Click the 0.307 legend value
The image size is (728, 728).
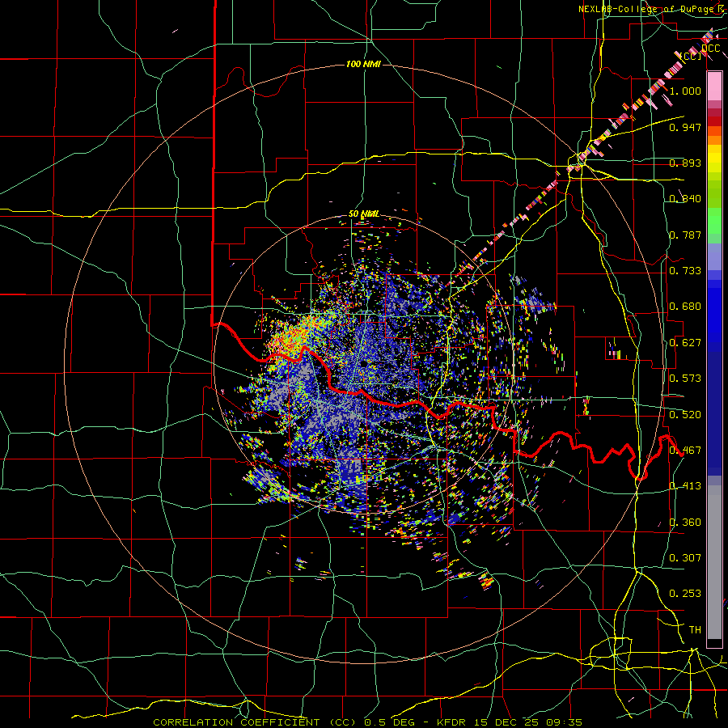coord(685,557)
